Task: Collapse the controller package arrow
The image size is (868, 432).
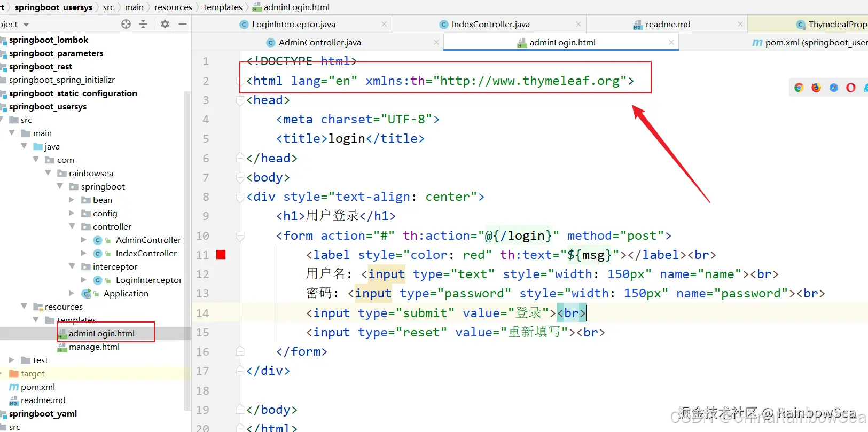Action: coord(72,226)
